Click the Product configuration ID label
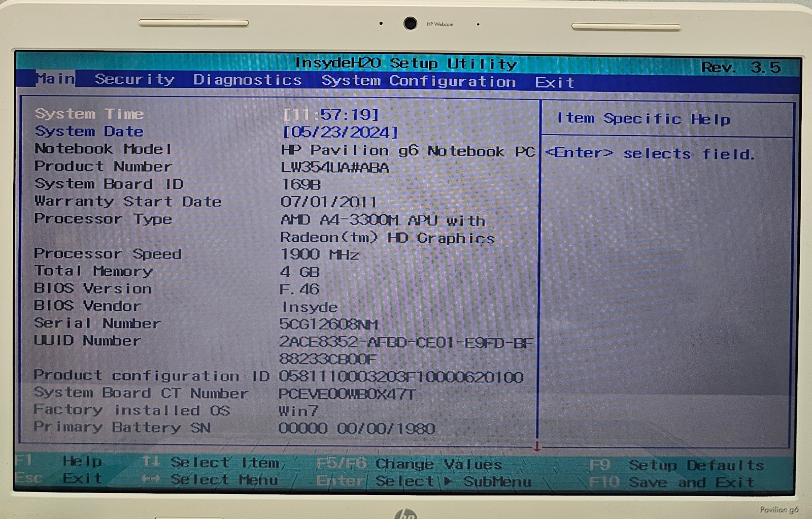 click(x=152, y=375)
